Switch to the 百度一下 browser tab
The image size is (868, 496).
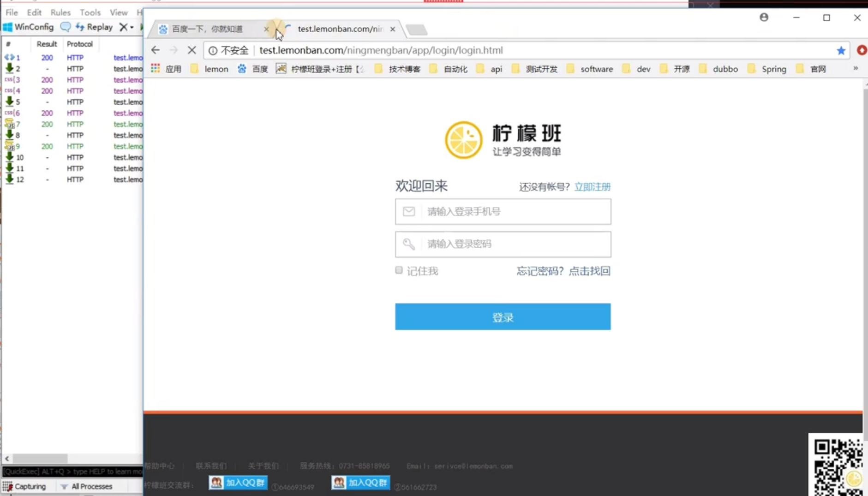pyautogui.click(x=207, y=29)
